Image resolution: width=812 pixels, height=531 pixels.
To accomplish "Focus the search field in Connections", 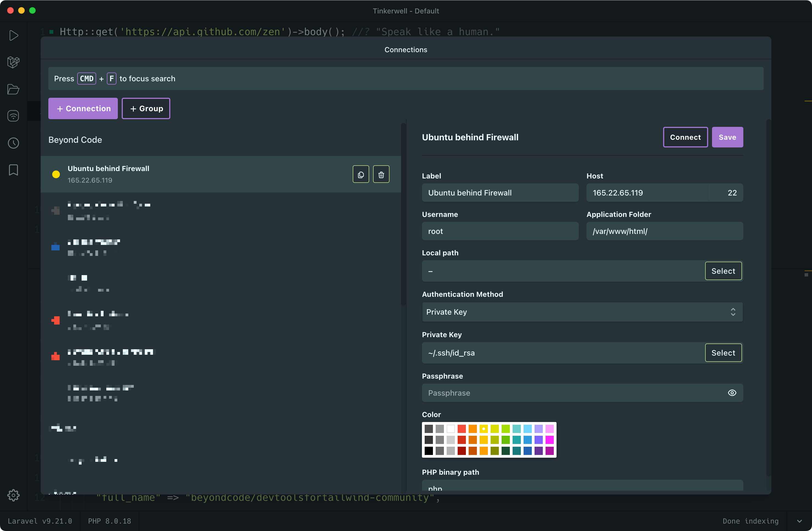I will [406, 79].
